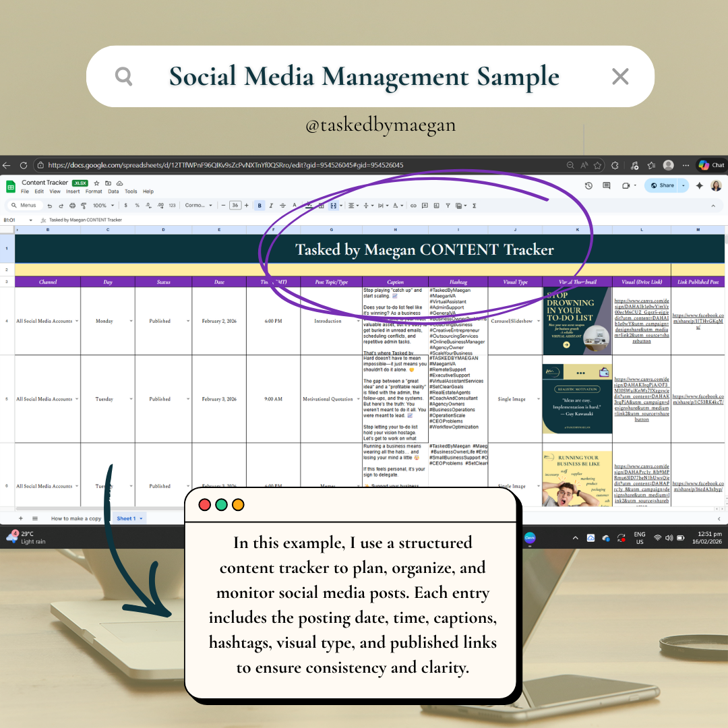Click the Undo icon in toolbar

pos(50,206)
